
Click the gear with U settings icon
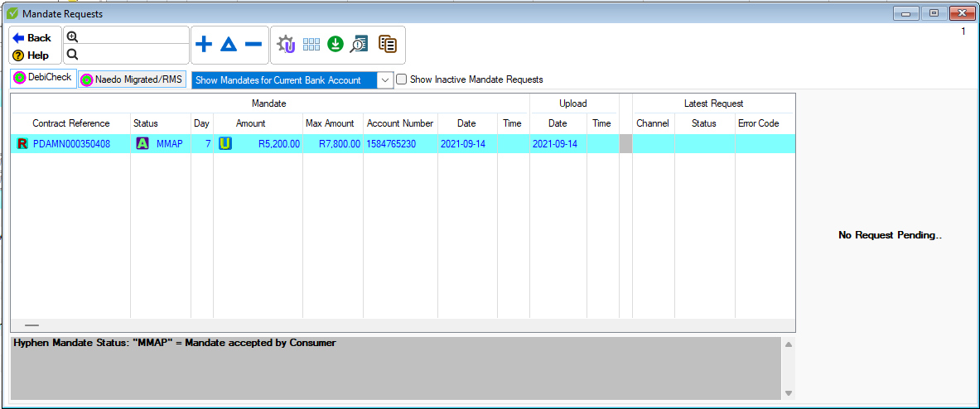coord(286,45)
